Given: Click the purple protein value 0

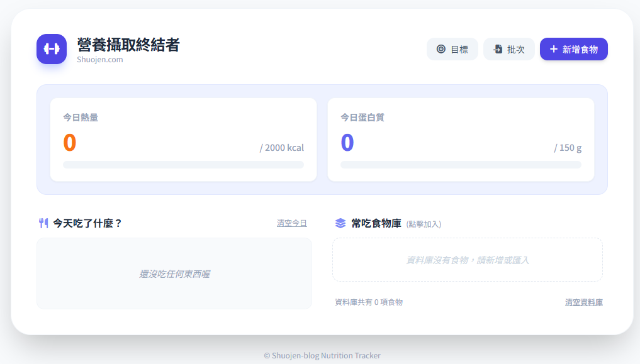Looking at the screenshot, I should (x=347, y=143).
